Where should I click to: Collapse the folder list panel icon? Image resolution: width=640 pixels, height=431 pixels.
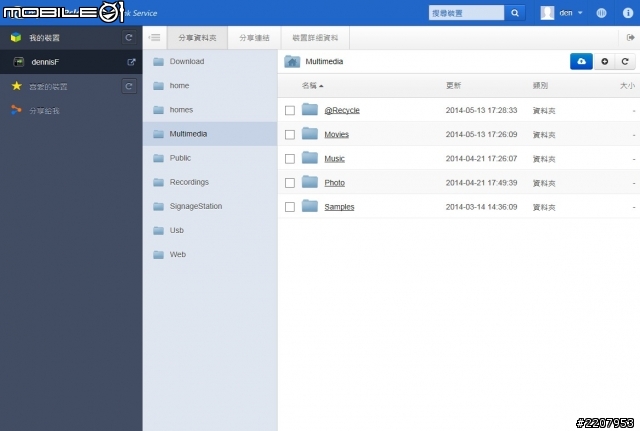pos(154,38)
